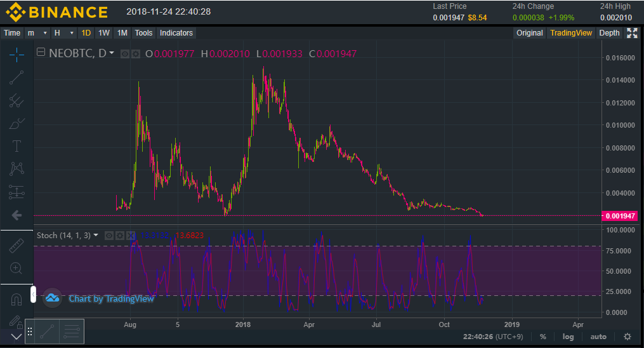Open the Indicators menu
The height and width of the screenshot is (348, 644).
(x=176, y=33)
